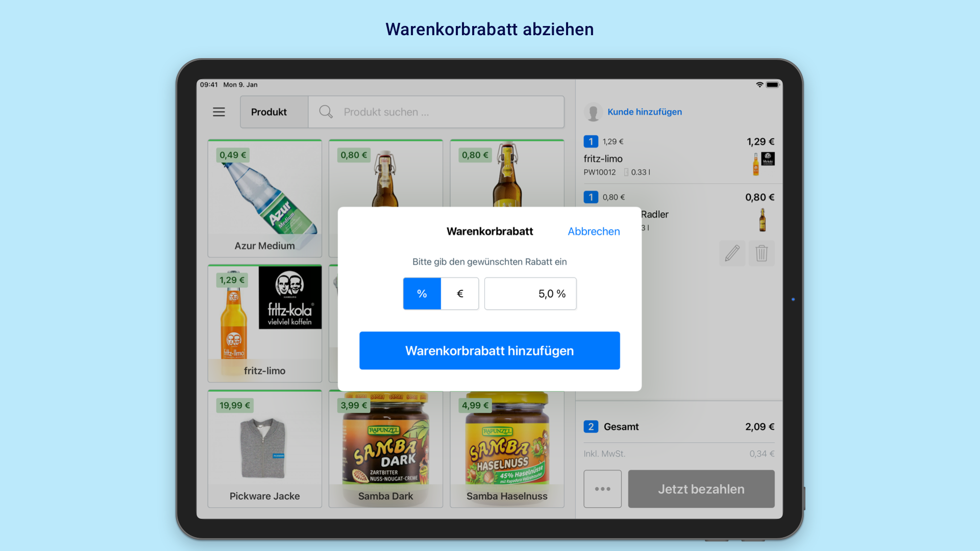The image size is (980, 551).
Task: Click article number PW10012
Action: pos(600,172)
